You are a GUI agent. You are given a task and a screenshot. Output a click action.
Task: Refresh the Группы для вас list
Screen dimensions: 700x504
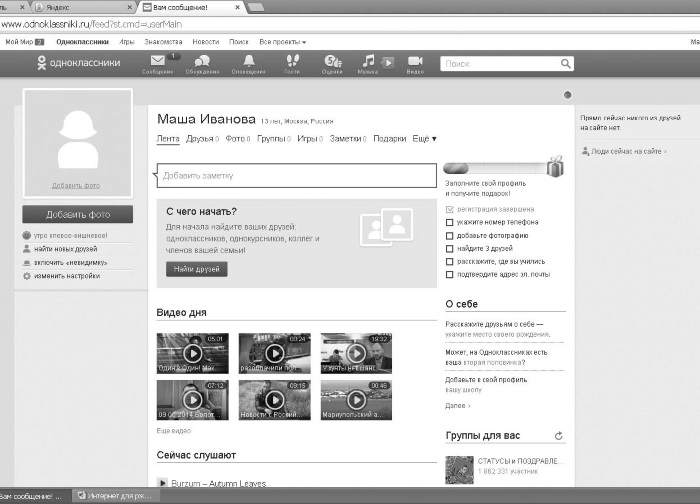(x=558, y=436)
